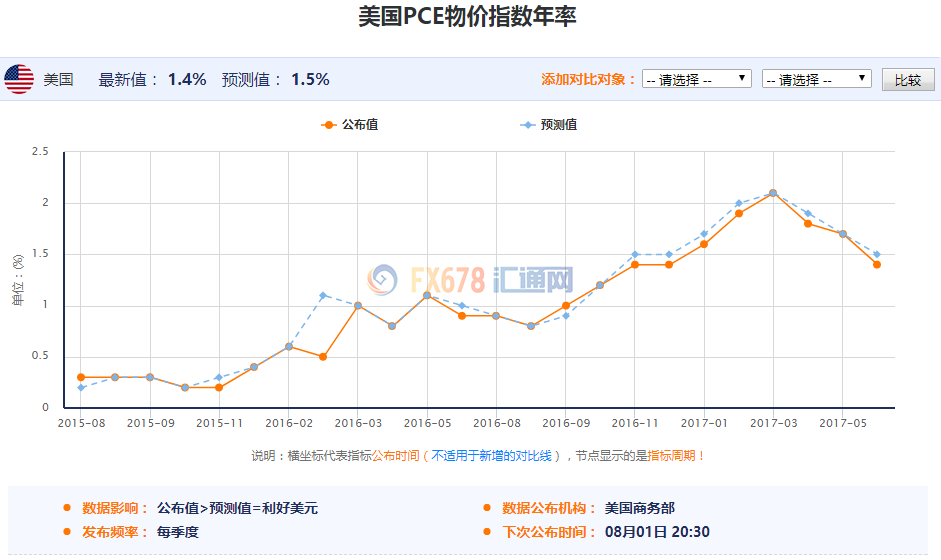The height and width of the screenshot is (560, 941).
Task: Click the first blue forecast point at 0.2
Action: tap(80, 388)
